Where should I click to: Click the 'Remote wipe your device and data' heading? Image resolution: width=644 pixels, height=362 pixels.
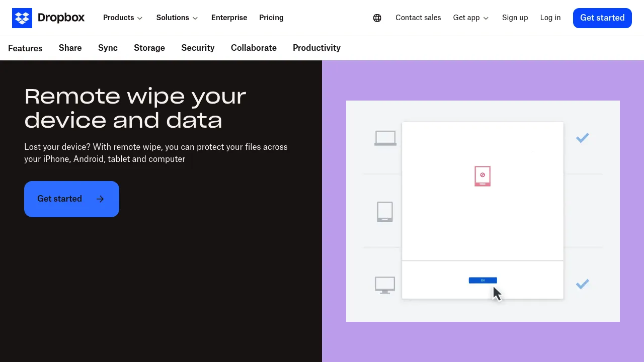135,108
